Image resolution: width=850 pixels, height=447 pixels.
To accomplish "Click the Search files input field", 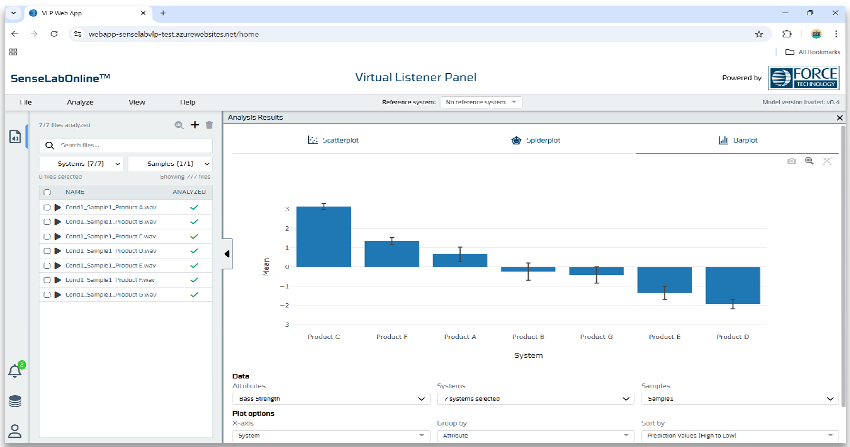I will (x=126, y=145).
